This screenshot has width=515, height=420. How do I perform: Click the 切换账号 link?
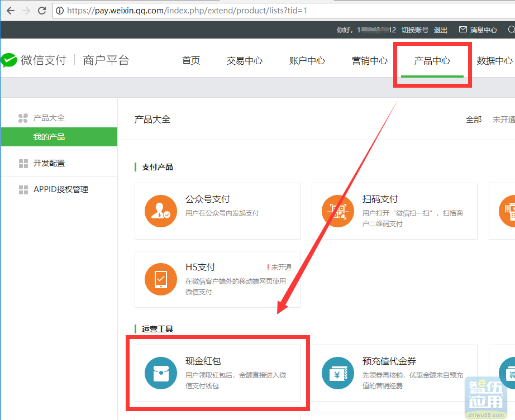click(x=415, y=30)
